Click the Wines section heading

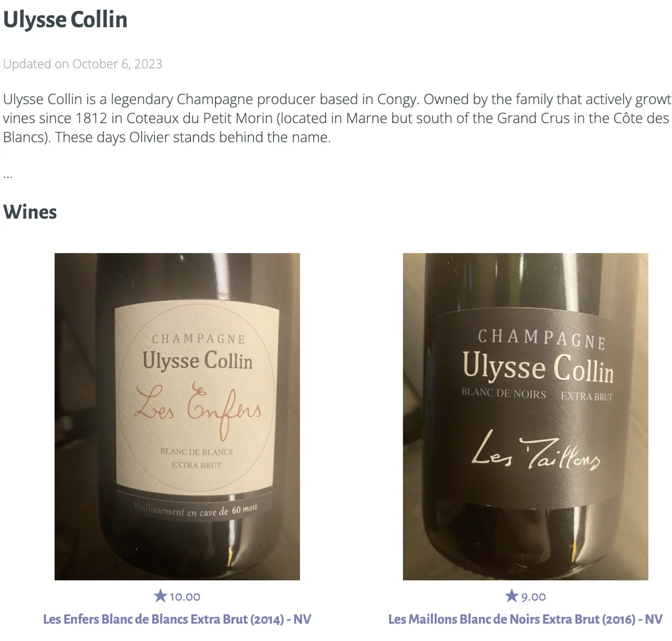[30, 212]
